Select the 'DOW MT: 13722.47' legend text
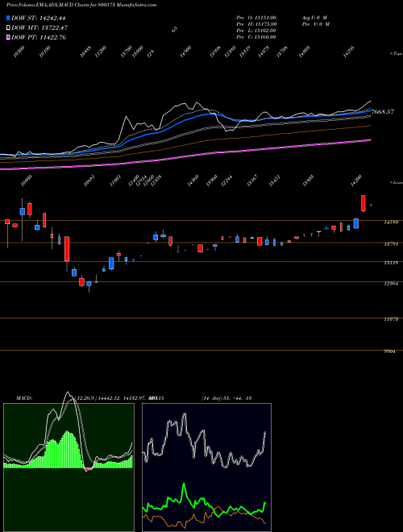Screen dimensions: 403x532 (x=39, y=27)
